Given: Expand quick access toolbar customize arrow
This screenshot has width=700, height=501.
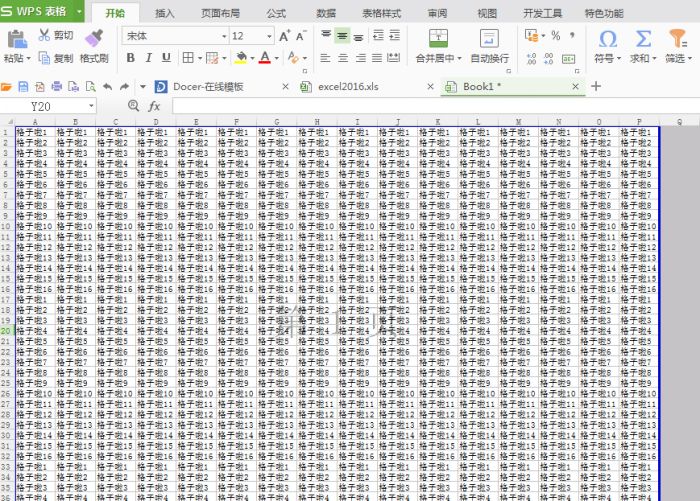Looking at the screenshot, I should (143, 86).
